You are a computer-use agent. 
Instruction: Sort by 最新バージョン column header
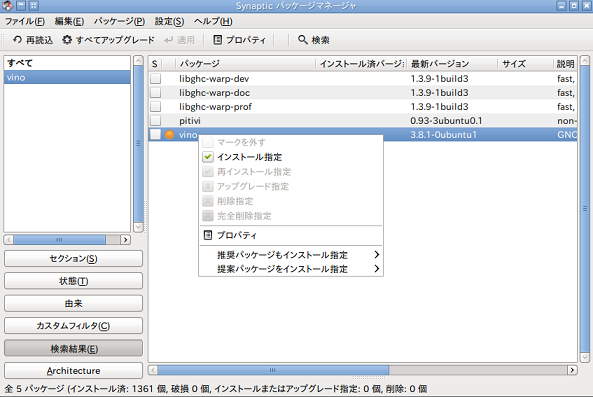pos(452,64)
